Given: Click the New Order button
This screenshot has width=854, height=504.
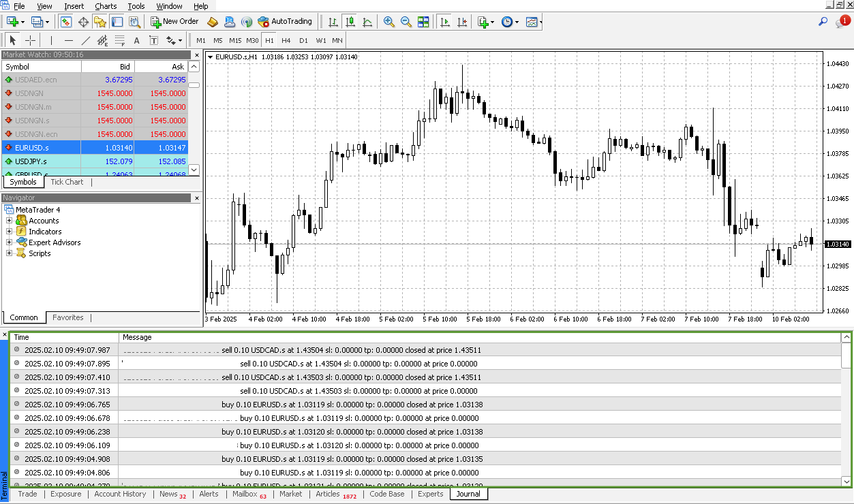Looking at the screenshot, I should pyautogui.click(x=174, y=22).
